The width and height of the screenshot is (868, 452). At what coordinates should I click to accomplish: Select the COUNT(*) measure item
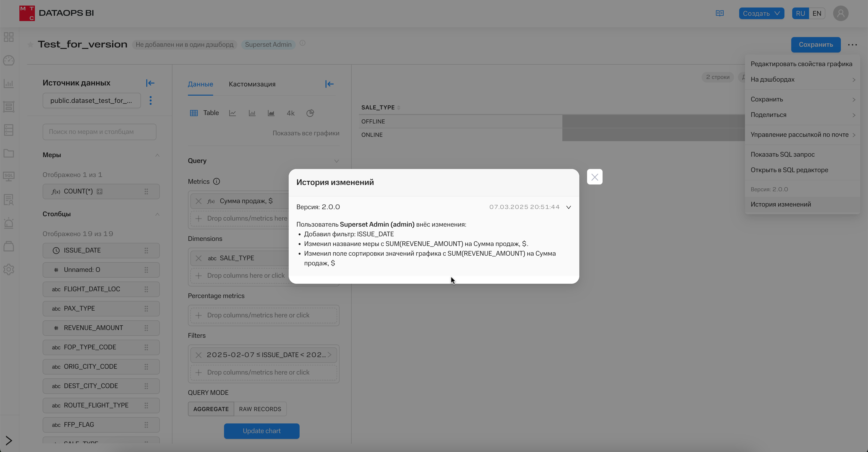pyautogui.click(x=101, y=192)
